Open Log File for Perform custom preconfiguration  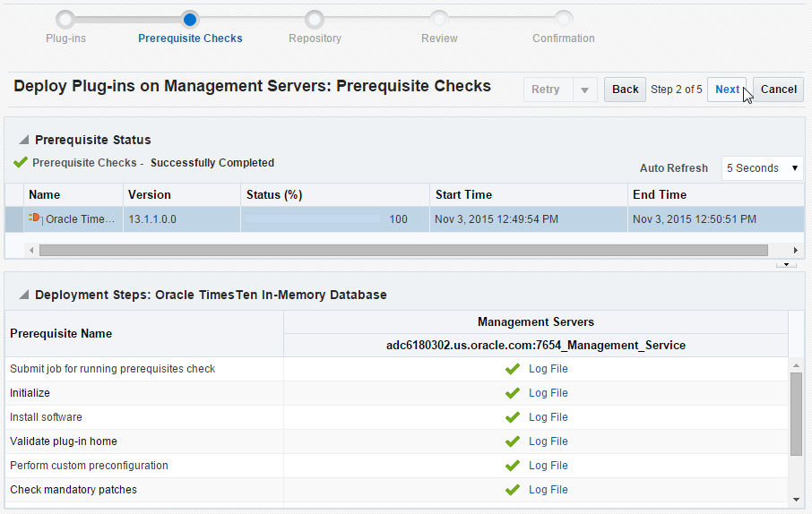pyautogui.click(x=548, y=466)
